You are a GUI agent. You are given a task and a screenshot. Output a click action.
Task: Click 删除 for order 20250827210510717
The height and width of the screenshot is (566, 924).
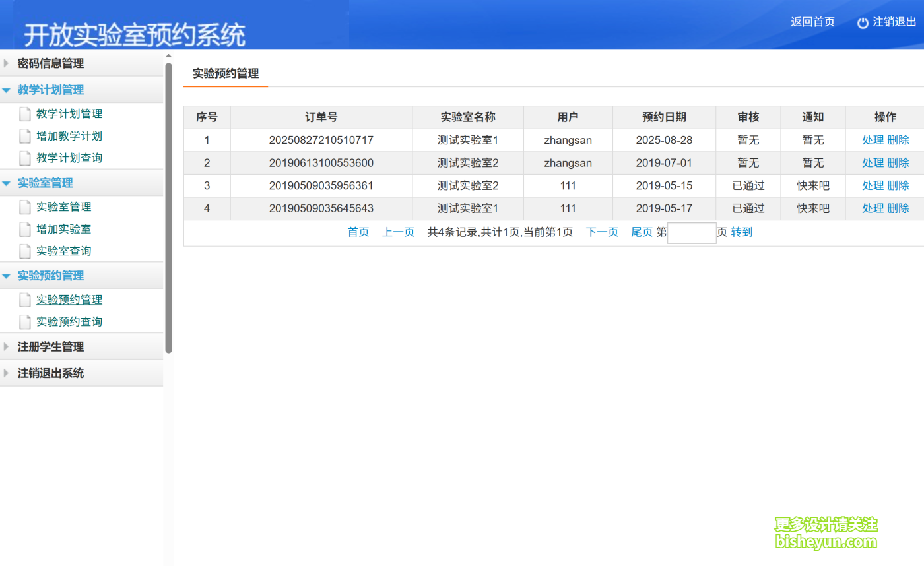pyautogui.click(x=898, y=140)
